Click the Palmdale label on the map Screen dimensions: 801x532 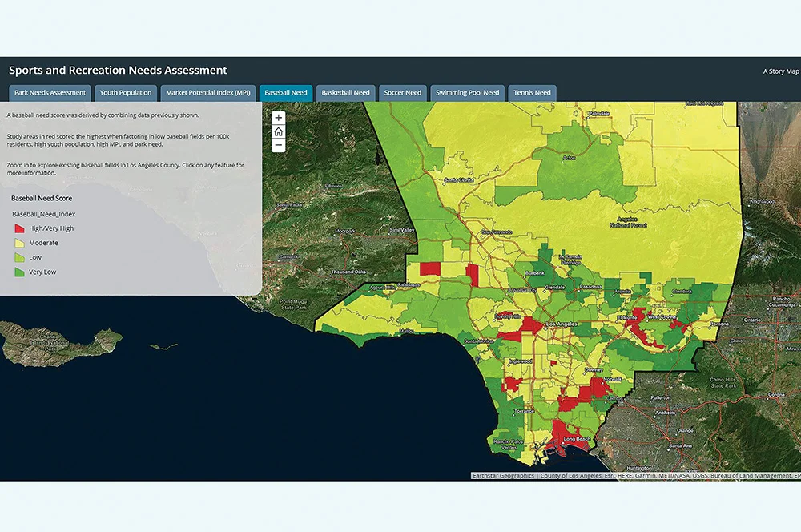(x=598, y=114)
